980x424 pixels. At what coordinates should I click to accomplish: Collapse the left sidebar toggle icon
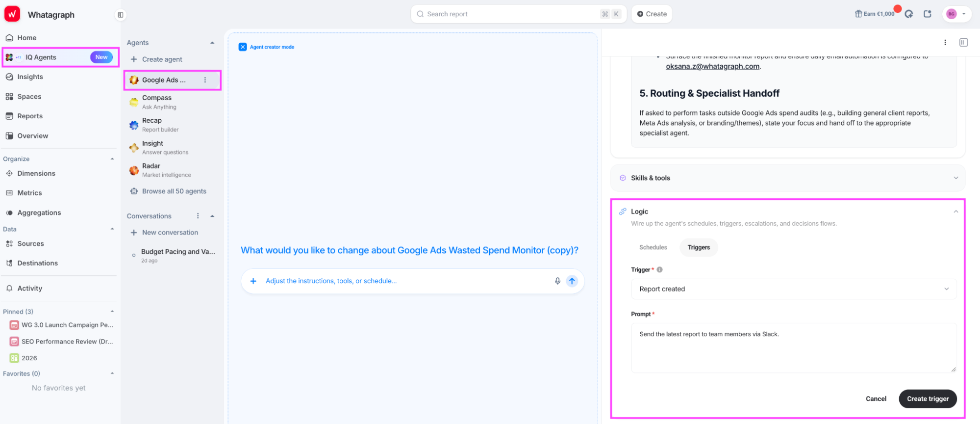click(121, 15)
